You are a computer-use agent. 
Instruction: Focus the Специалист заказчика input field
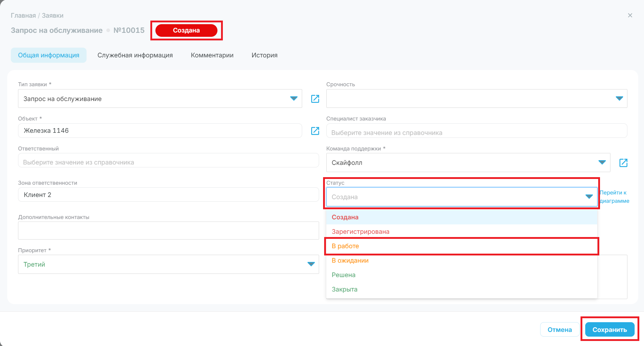click(x=477, y=131)
